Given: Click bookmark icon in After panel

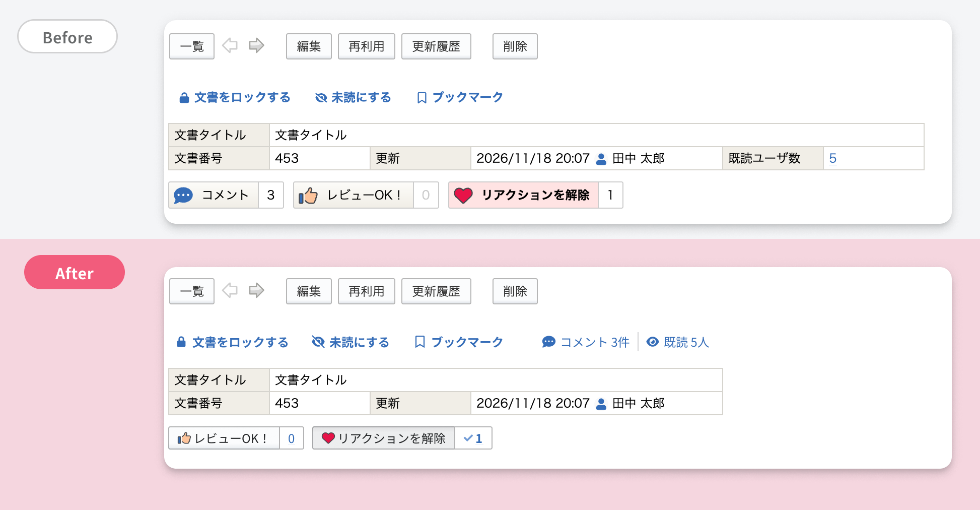Looking at the screenshot, I should [420, 342].
